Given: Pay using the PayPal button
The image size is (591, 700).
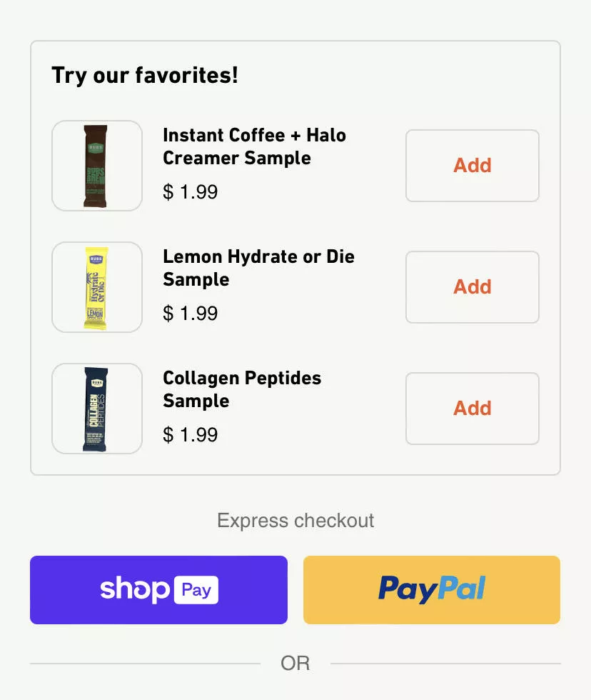Looking at the screenshot, I should coord(431,590).
